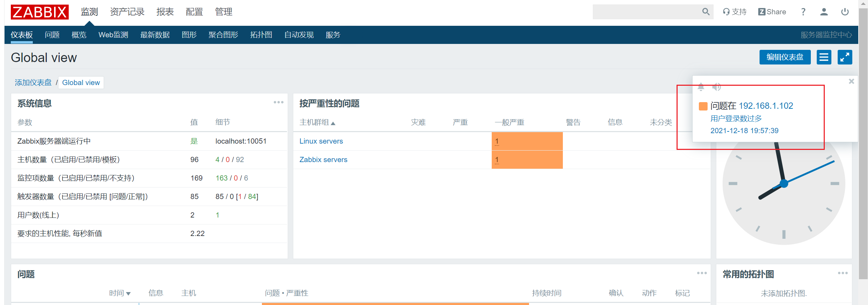Mute notification sound speaker icon

coord(716,86)
